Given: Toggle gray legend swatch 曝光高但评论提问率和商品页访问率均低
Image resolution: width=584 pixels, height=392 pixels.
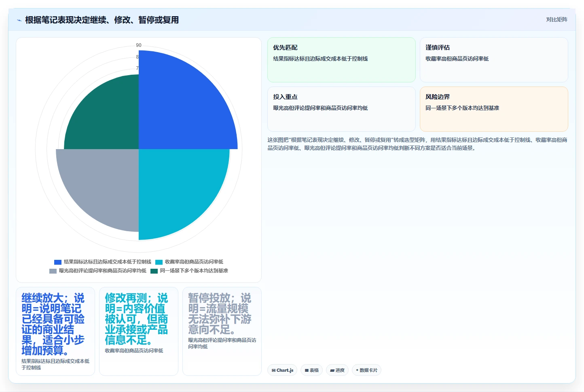Looking at the screenshot, I should (53, 271).
